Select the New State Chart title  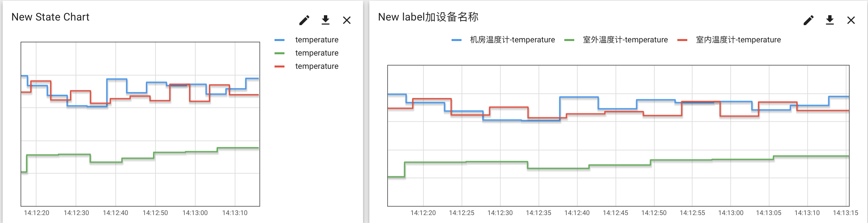coord(50,17)
